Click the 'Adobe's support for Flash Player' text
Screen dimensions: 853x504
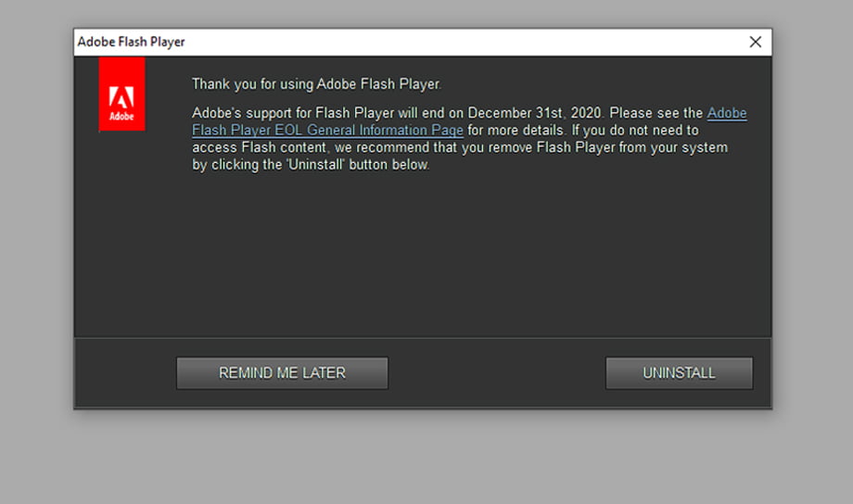(x=293, y=113)
